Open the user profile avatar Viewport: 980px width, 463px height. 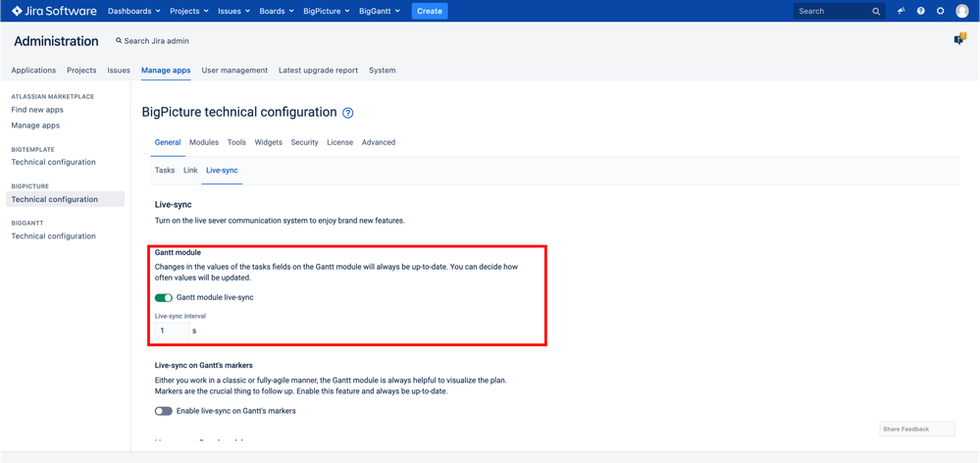pos(962,11)
